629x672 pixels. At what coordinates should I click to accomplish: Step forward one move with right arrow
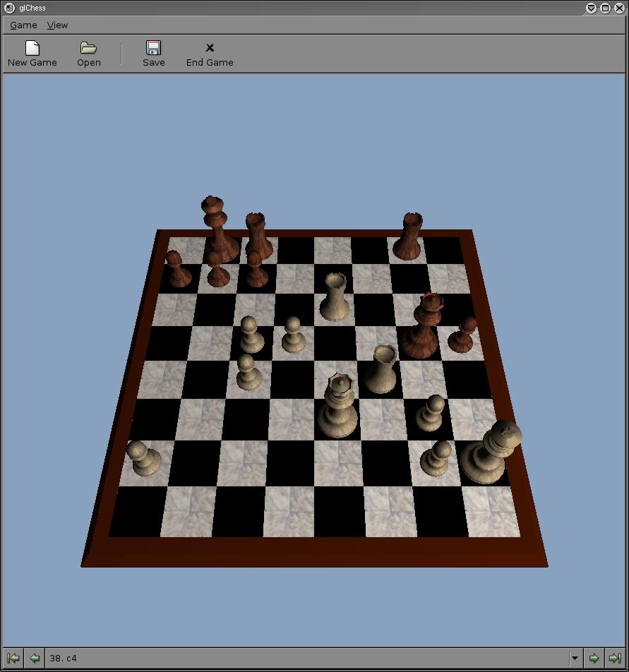point(594,658)
